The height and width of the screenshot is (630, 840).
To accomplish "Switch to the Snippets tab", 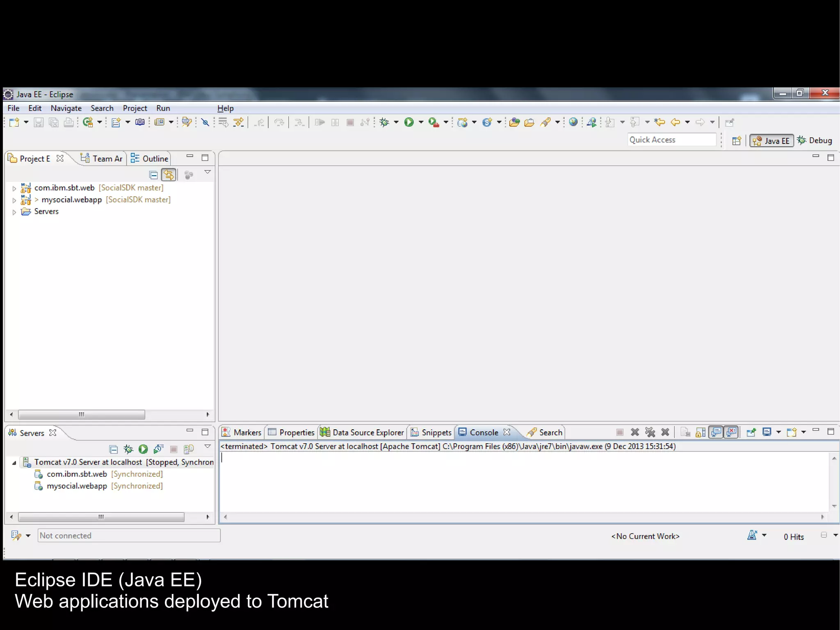I will tap(431, 433).
